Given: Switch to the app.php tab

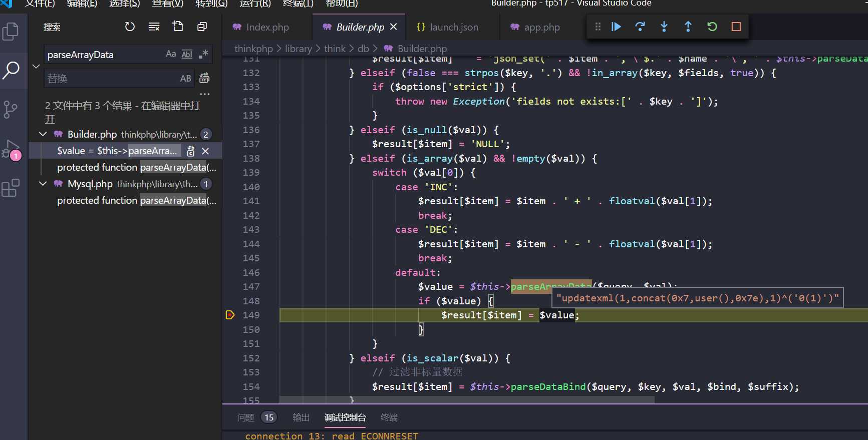Looking at the screenshot, I should [542, 27].
